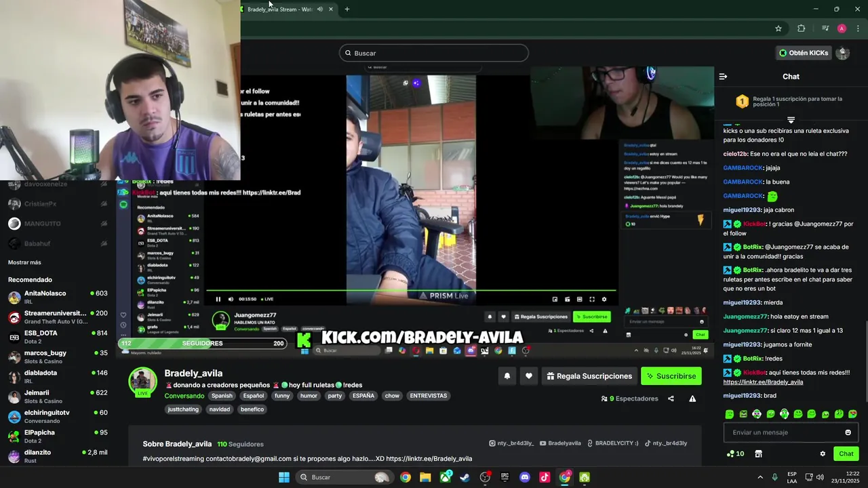Toggle theater mode on the player
This screenshot has width=868, height=488.
579,299
